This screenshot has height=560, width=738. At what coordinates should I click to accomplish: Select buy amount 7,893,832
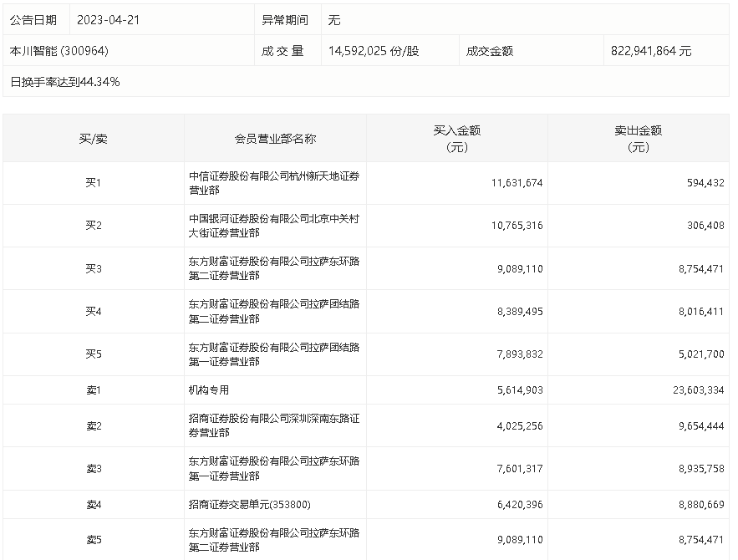pos(520,354)
